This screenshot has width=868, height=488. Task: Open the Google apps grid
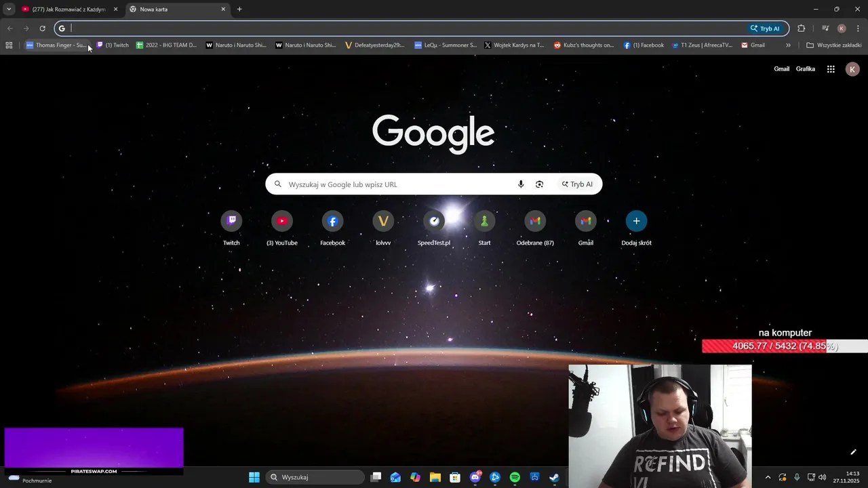coord(831,69)
